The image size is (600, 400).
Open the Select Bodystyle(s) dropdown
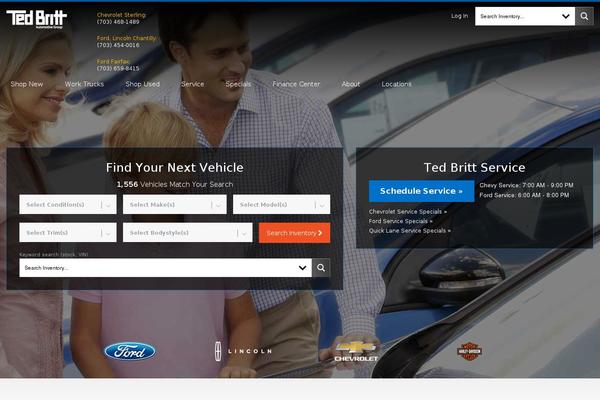188,232
